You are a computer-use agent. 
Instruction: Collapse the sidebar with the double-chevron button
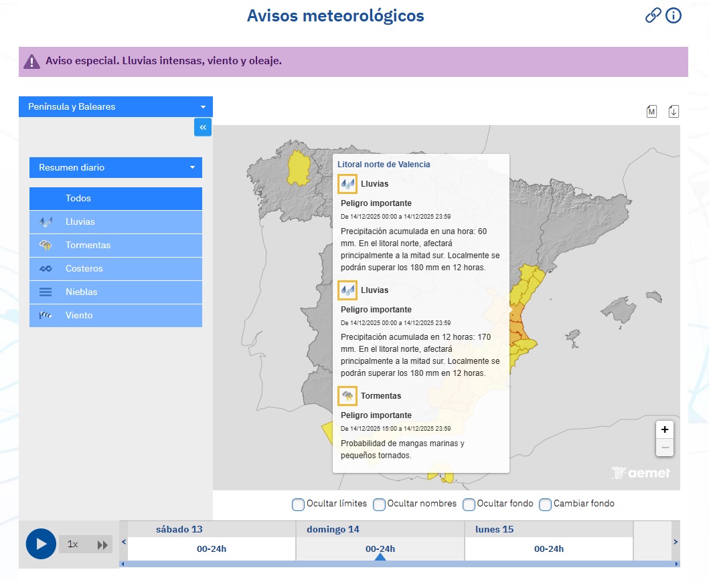[202, 127]
